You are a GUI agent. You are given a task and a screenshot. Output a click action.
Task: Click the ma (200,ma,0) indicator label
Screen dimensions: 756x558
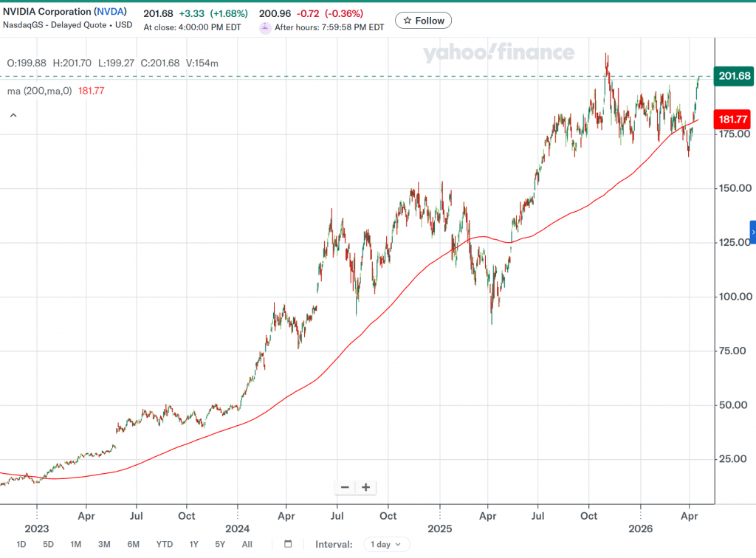40,91
